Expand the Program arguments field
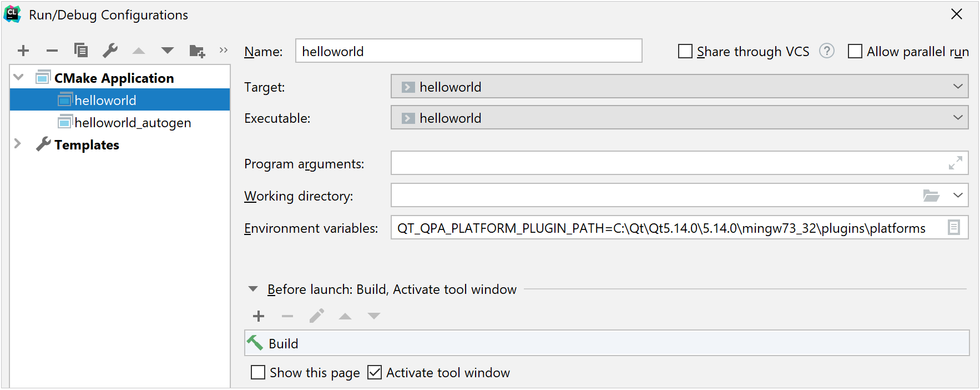The height and width of the screenshot is (390, 980). point(955,163)
